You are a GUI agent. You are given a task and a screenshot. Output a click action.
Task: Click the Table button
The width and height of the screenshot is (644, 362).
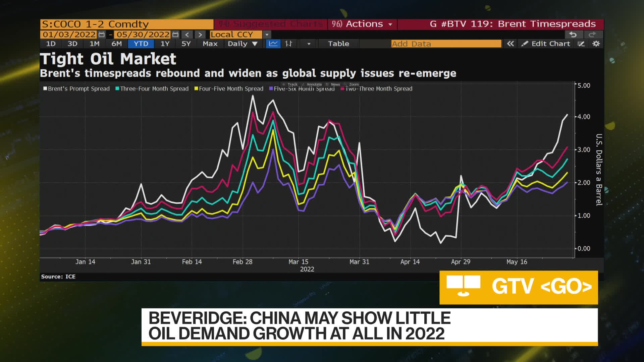[x=338, y=44]
